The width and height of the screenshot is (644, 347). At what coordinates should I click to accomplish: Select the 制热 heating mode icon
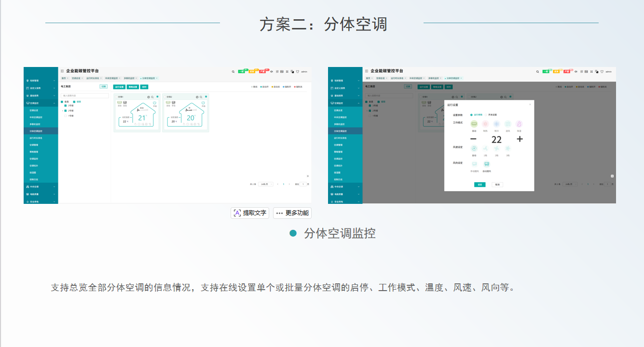click(x=485, y=124)
